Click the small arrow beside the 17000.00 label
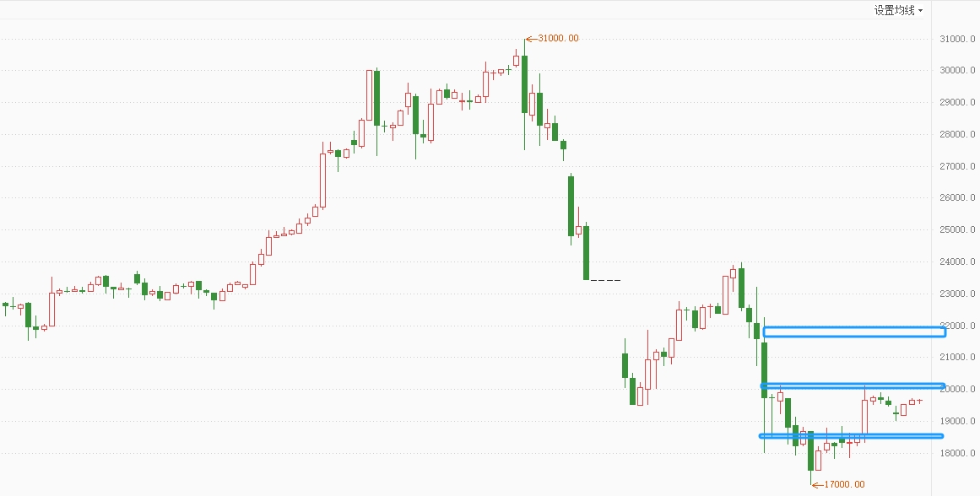The image size is (980, 496). pos(816,484)
